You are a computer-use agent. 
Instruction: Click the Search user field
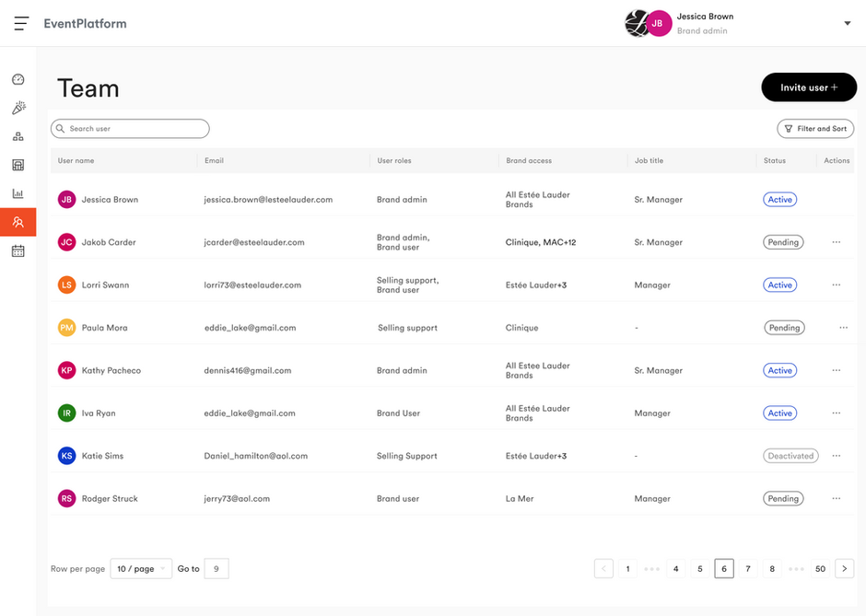(130, 129)
